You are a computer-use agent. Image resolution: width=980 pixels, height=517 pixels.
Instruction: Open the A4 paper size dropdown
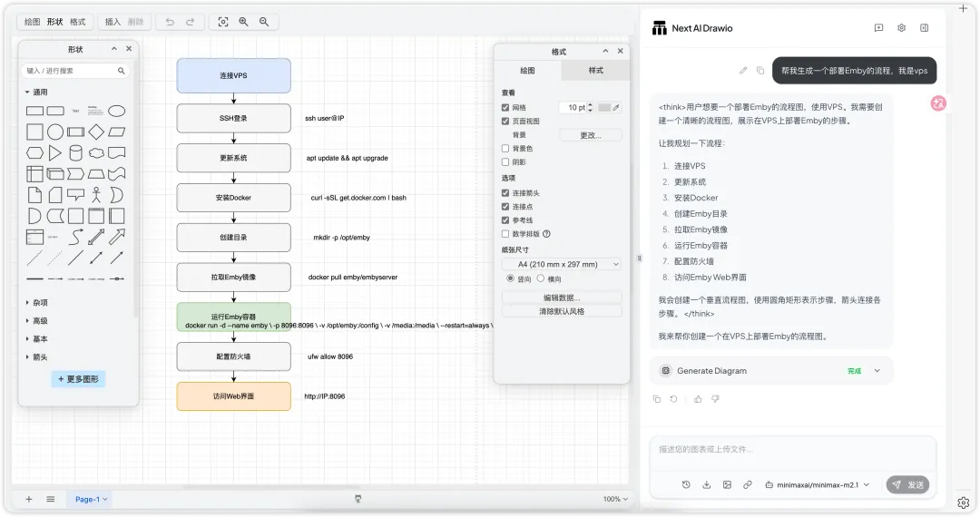pyautogui.click(x=562, y=264)
